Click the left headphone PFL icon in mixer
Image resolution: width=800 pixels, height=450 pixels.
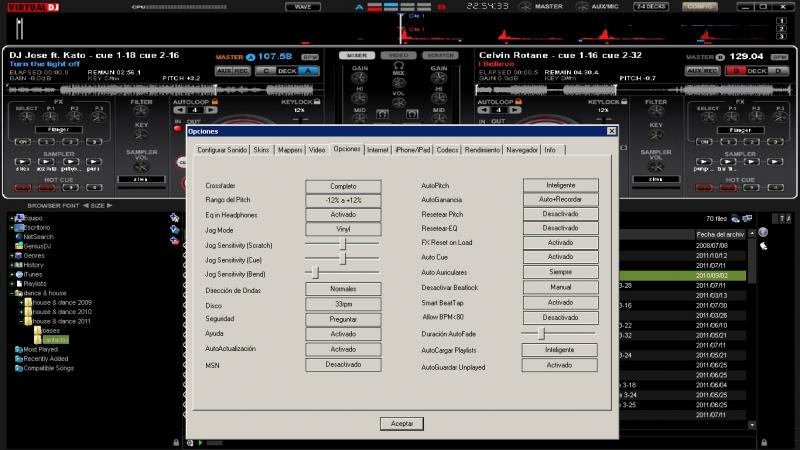coord(382,114)
